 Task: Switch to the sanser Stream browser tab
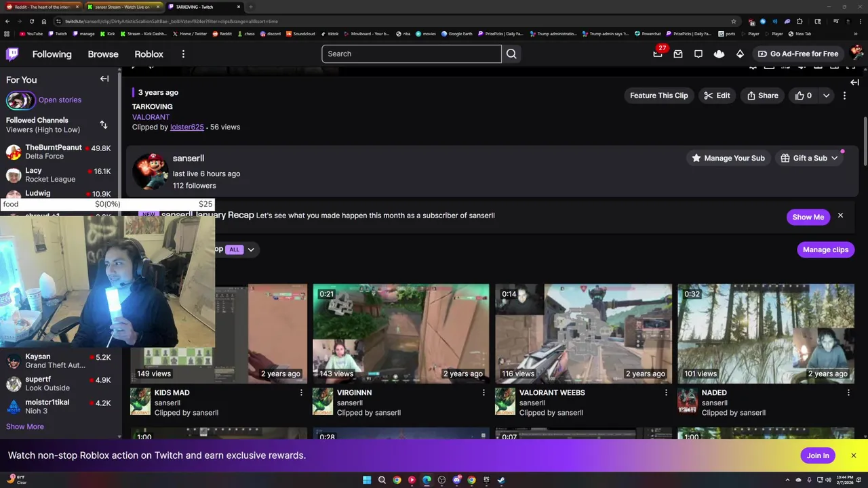tap(123, 7)
